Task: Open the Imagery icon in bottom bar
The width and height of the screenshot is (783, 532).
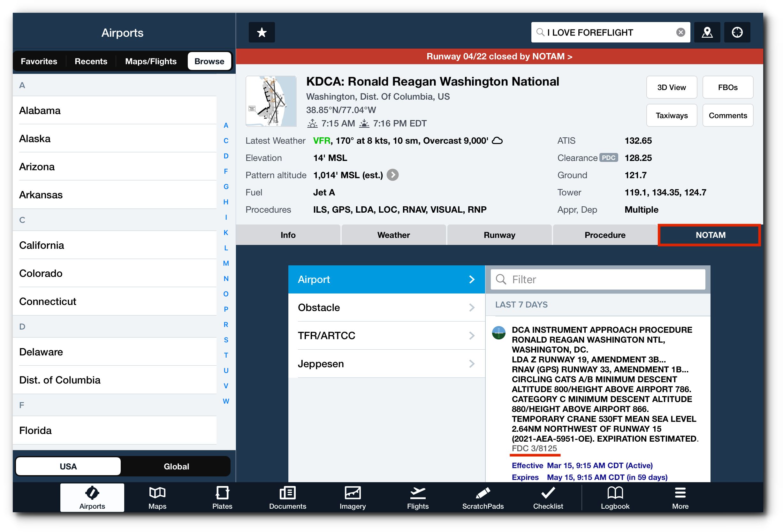Action: [x=353, y=497]
